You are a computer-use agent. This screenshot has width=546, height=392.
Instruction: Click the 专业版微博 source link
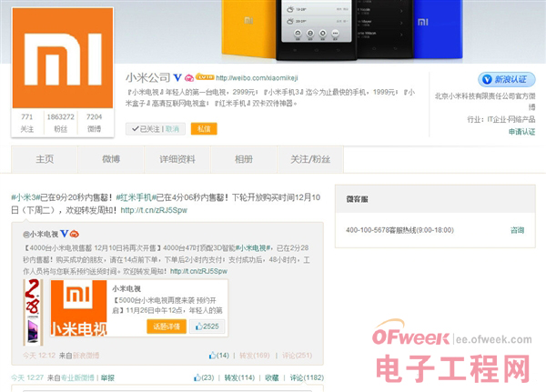click(77, 377)
